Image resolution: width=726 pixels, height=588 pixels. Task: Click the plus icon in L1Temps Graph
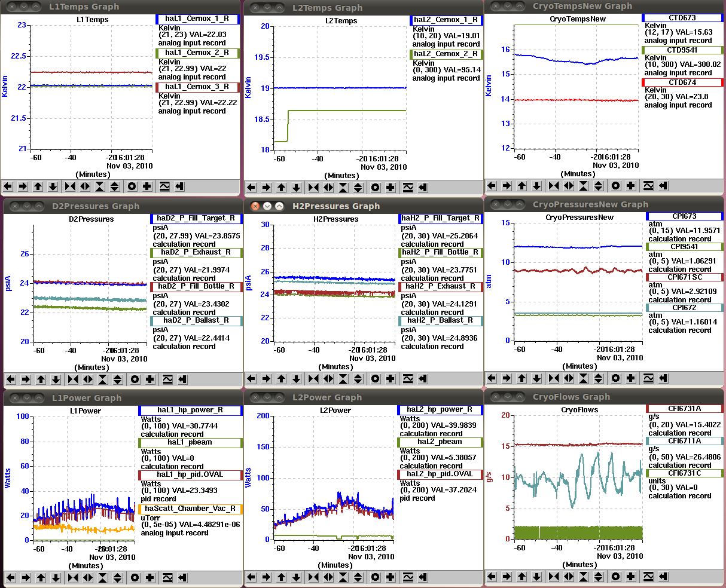147,186
